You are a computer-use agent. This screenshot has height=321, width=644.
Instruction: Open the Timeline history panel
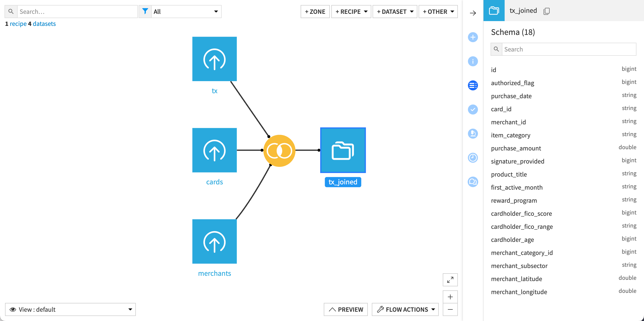coord(473,158)
